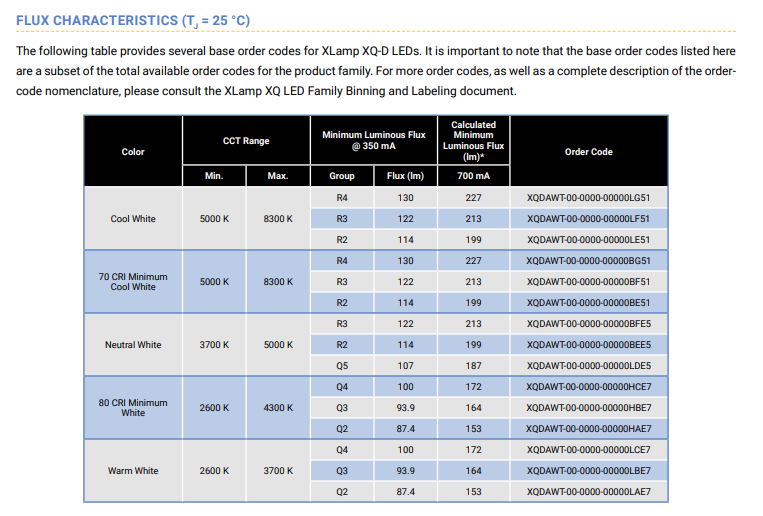Click the 700 mA sub-header
Image resolution: width=763 pixels, height=516 pixels.
click(x=473, y=176)
